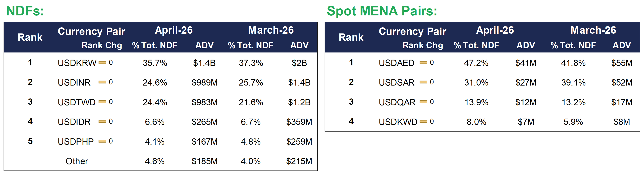This screenshot has width=644, height=171.
Task: Select the Spot MENA Pairs heading
Action: point(382,11)
